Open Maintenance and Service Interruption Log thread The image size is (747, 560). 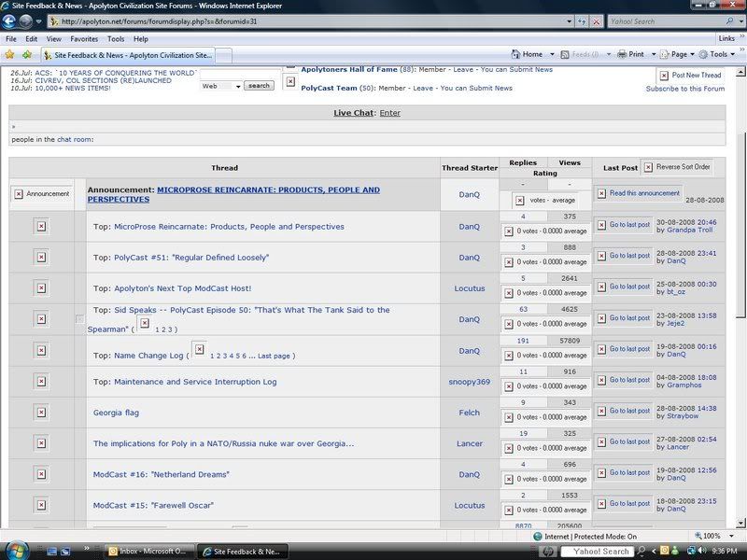pyautogui.click(x=195, y=382)
